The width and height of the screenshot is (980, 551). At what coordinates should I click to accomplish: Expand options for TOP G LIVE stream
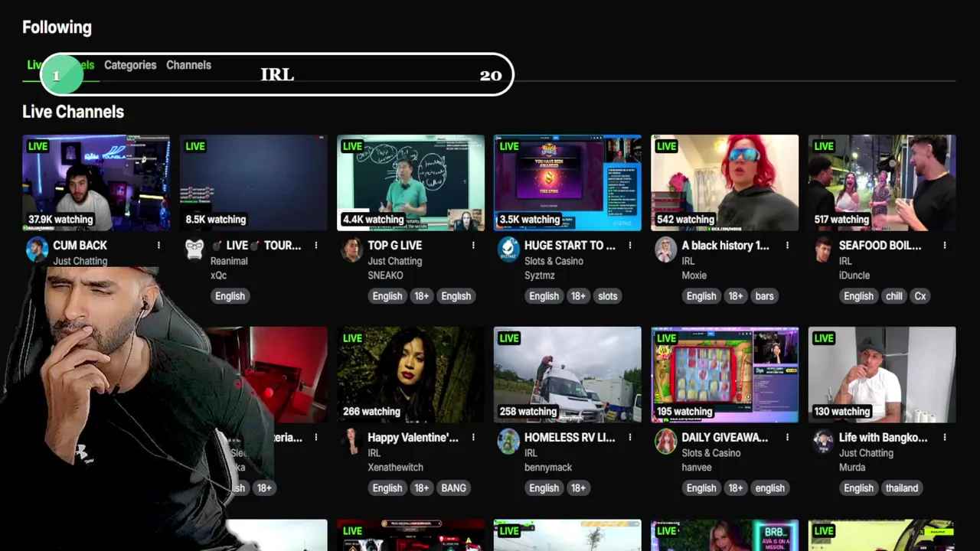click(473, 246)
